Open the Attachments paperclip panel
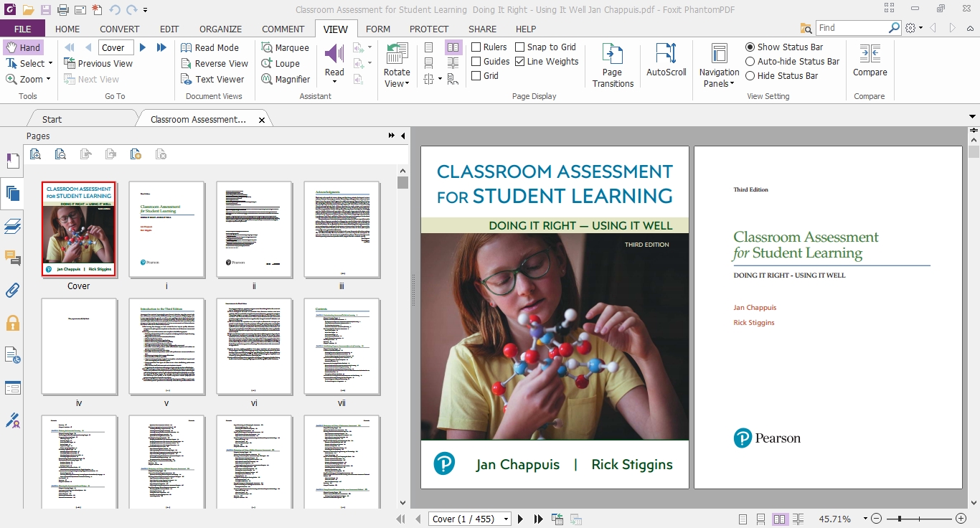The height and width of the screenshot is (528, 980). pyautogui.click(x=12, y=291)
